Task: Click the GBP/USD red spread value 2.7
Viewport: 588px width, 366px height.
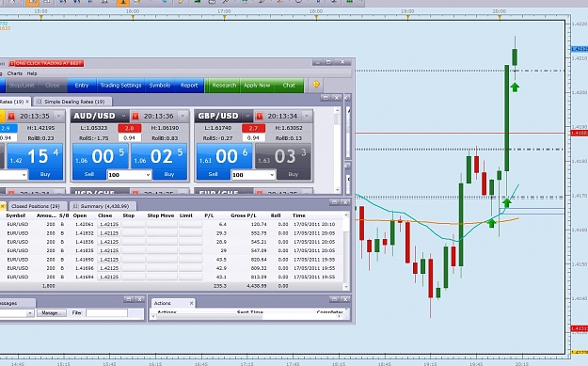Action: (x=253, y=128)
